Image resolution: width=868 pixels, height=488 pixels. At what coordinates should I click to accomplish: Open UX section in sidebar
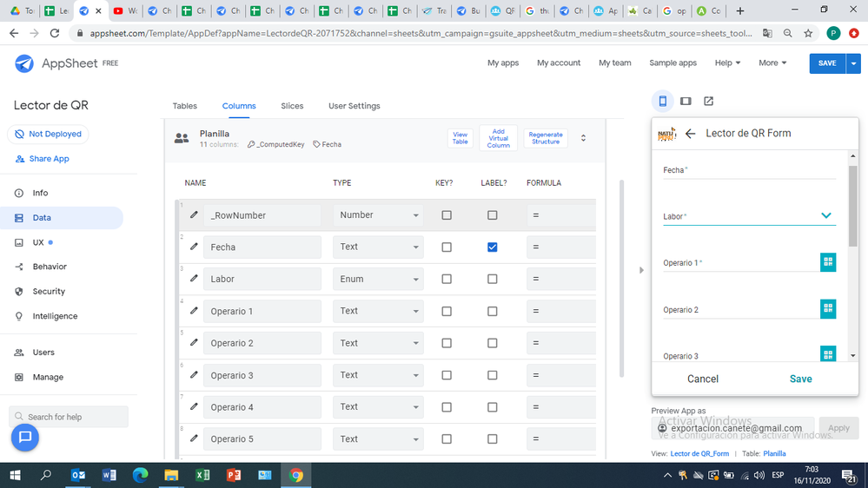38,242
